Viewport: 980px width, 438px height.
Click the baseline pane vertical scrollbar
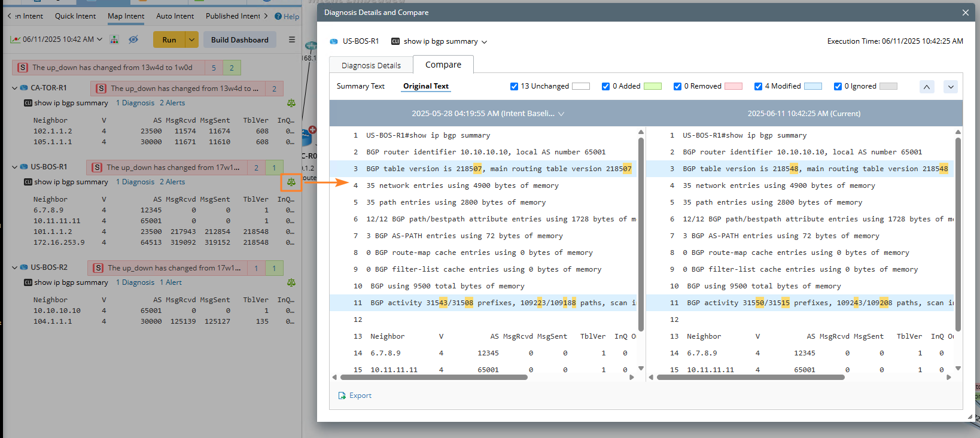click(x=641, y=233)
